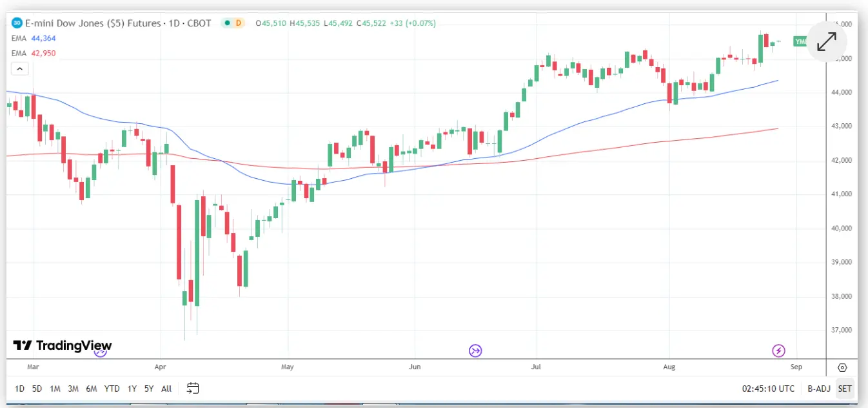Click the Aug label on time axis
Image resolution: width=868 pixels, height=408 pixels.
pyautogui.click(x=669, y=367)
